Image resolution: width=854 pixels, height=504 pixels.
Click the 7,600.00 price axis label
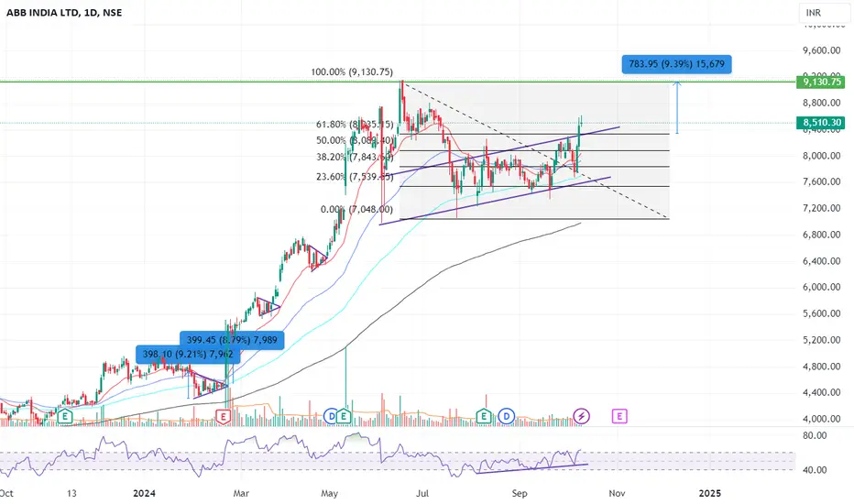pyautogui.click(x=821, y=182)
